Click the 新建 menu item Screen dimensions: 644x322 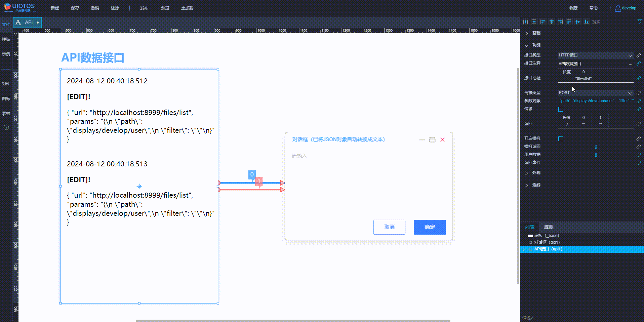[55, 8]
